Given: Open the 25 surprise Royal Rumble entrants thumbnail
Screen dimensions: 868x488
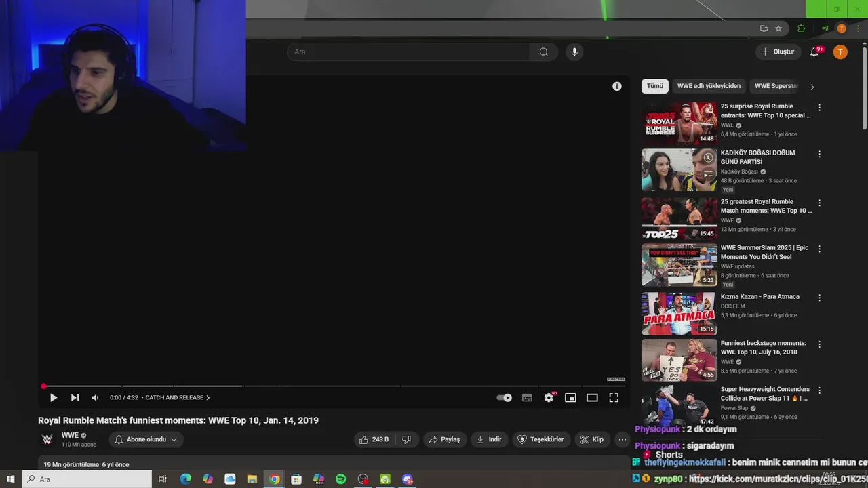Looking at the screenshot, I should [679, 123].
